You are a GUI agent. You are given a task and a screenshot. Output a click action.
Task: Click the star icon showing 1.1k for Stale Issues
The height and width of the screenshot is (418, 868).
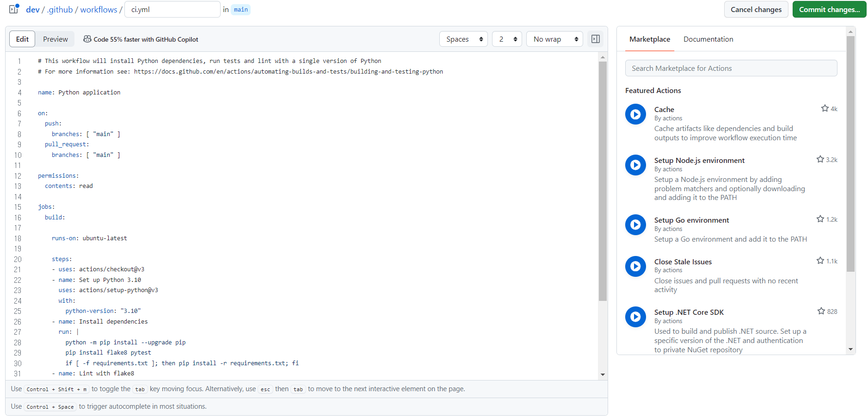pos(820,261)
